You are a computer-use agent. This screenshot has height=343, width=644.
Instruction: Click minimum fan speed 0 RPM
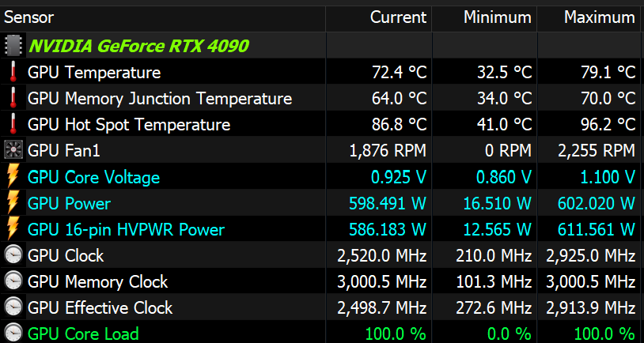click(x=508, y=151)
